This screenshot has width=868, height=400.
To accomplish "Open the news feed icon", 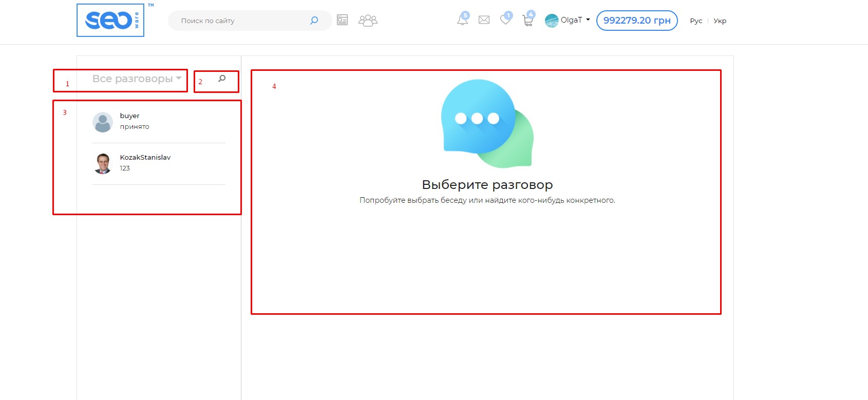I will click(x=342, y=20).
